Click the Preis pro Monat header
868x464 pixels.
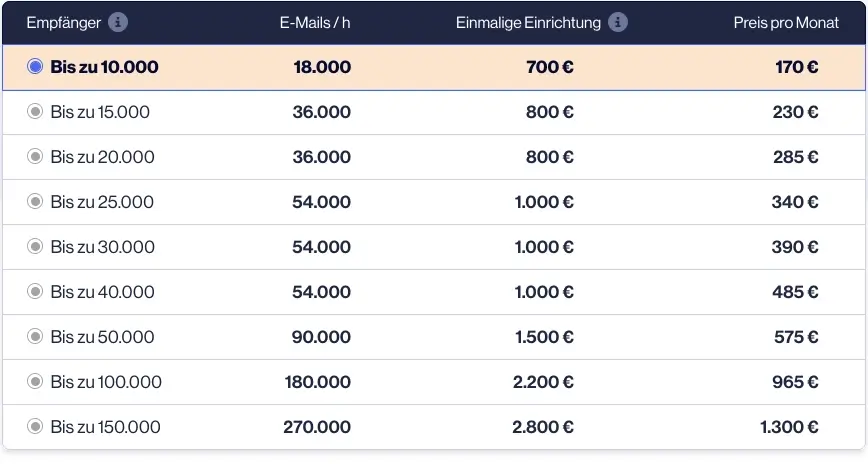click(x=786, y=23)
